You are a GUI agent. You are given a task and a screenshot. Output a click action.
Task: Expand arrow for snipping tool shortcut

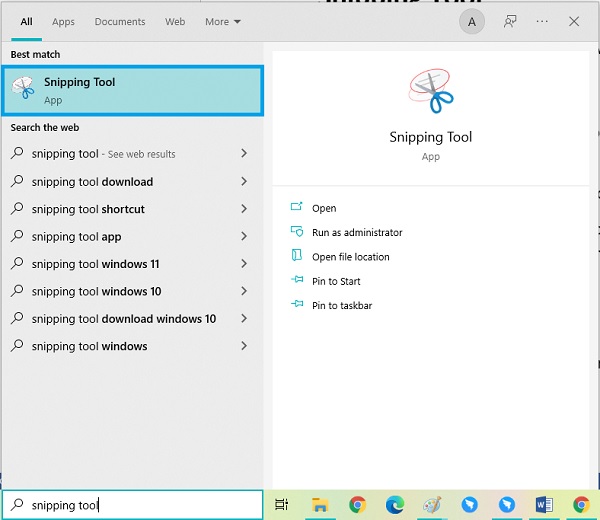tap(244, 209)
